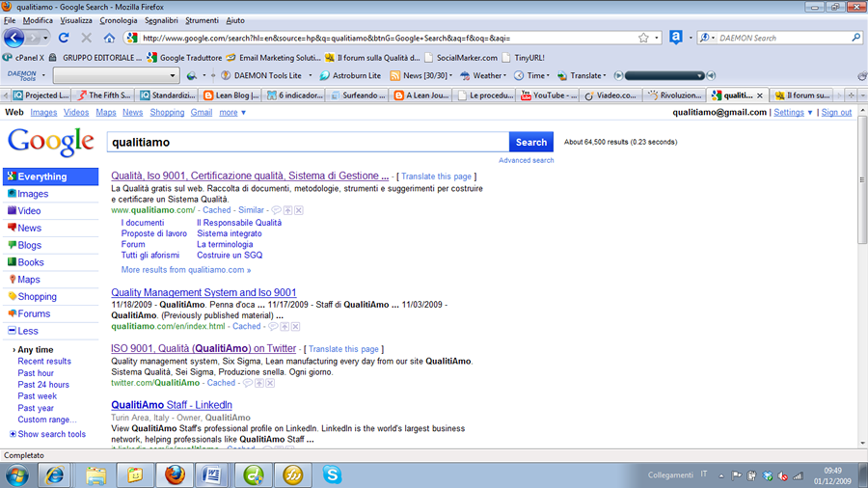Screen dimensions: 868x488
Task: Click the News [30/30] RSS feed item
Action: [419, 75]
